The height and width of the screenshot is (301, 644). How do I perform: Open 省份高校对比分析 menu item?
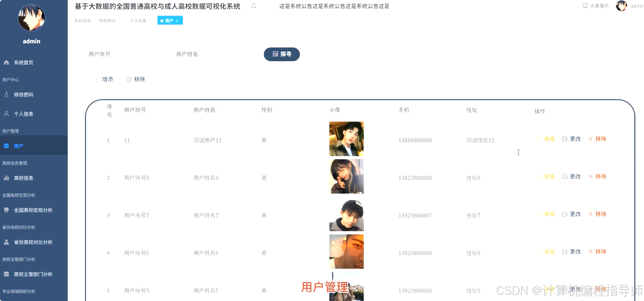[x=34, y=242]
